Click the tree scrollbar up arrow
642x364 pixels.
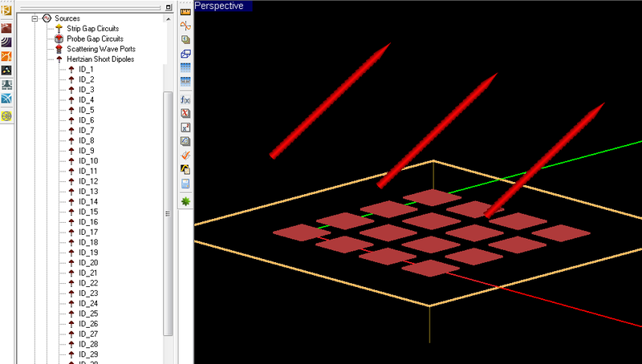point(169,18)
